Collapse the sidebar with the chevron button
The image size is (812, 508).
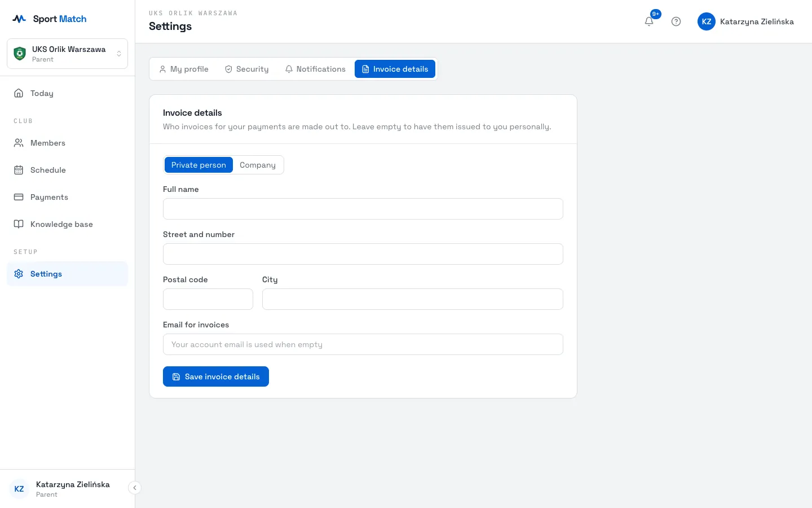pyautogui.click(x=135, y=488)
